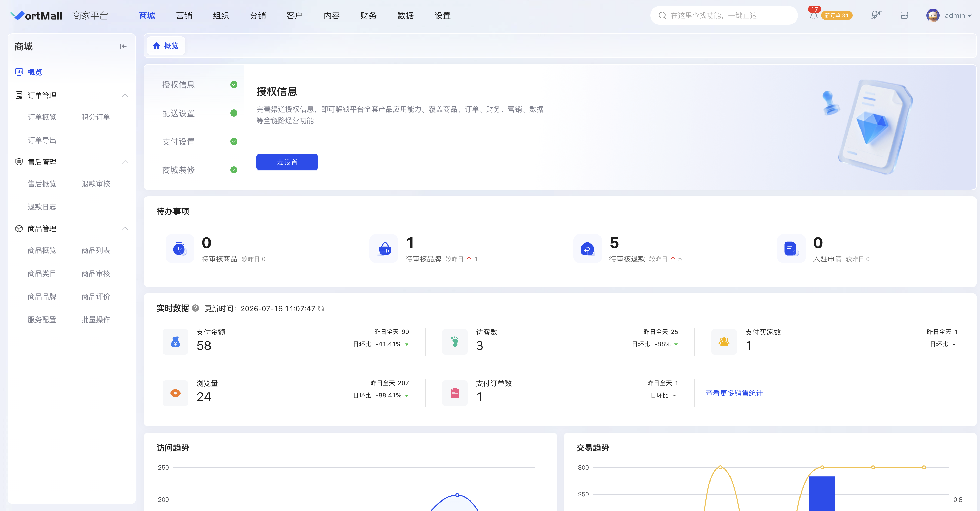
Task: Select the 商城 top menu
Action: coord(147,16)
